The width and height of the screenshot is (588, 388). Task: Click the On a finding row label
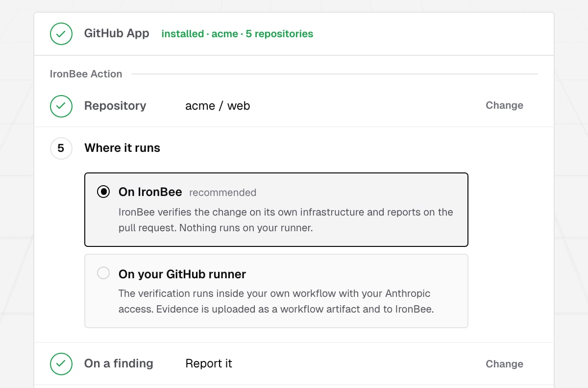[x=119, y=364]
